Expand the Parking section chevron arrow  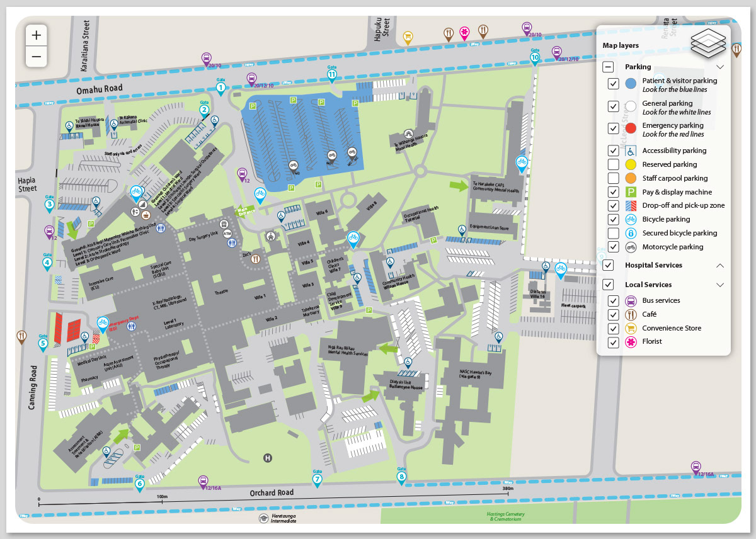coord(720,67)
